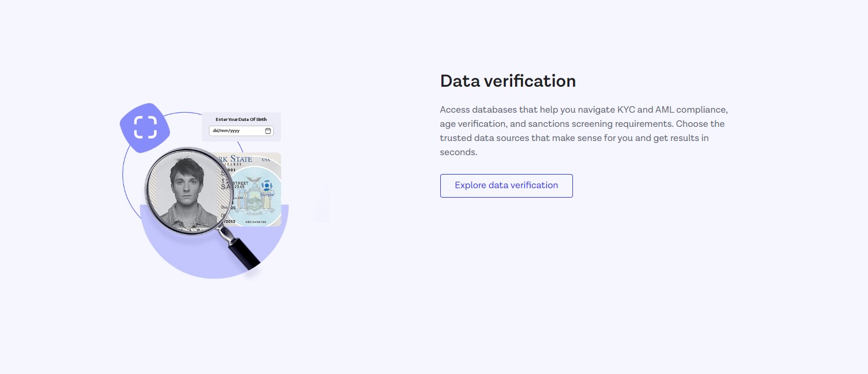This screenshot has height=374, width=868.
Task: Click license number ABC3456789
Action: (x=256, y=222)
